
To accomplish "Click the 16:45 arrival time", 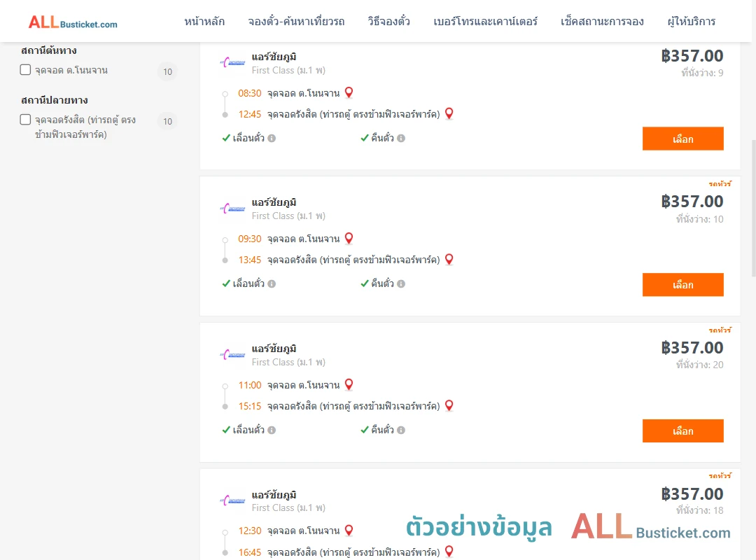I will [250, 552].
